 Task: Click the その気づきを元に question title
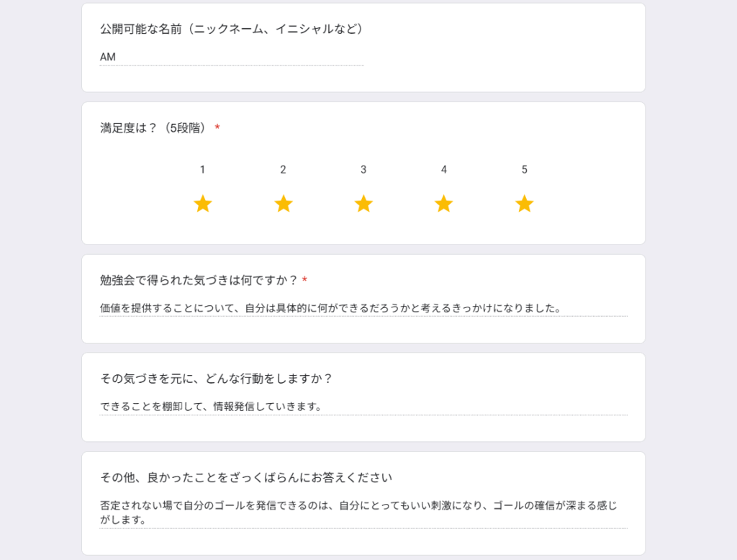coord(217,379)
